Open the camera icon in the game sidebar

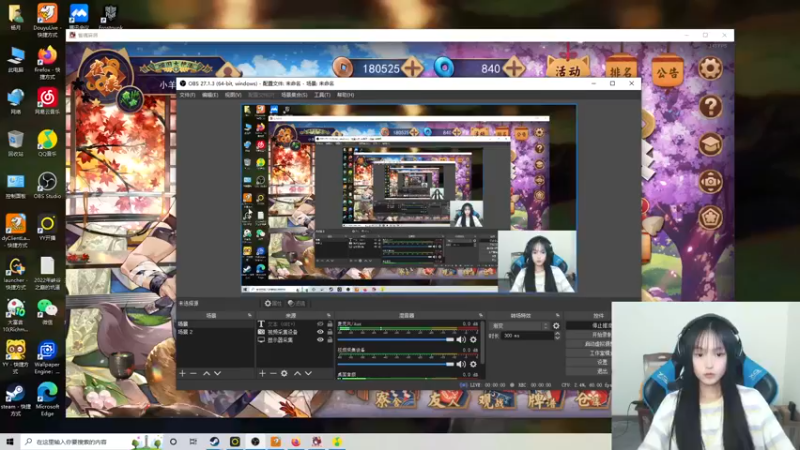point(710,182)
